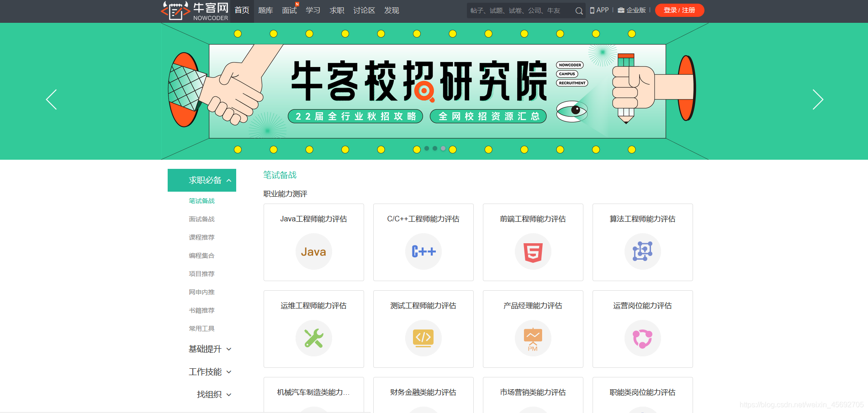Screen dimensions: 868x413
Task: Open 算法工程师能力评估 card title
Action: (642, 219)
